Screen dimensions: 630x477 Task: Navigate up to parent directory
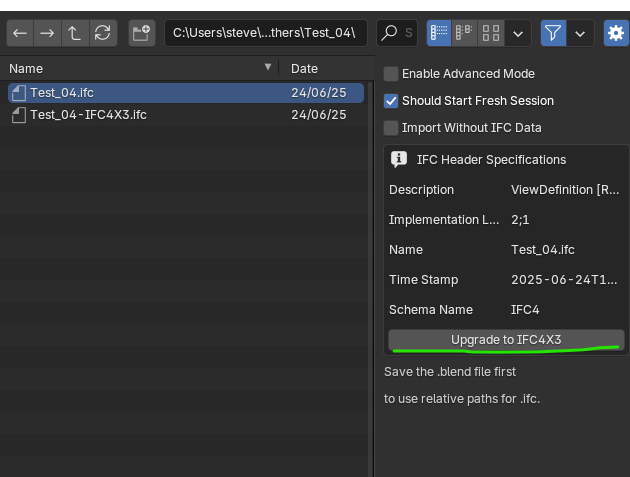pos(75,33)
